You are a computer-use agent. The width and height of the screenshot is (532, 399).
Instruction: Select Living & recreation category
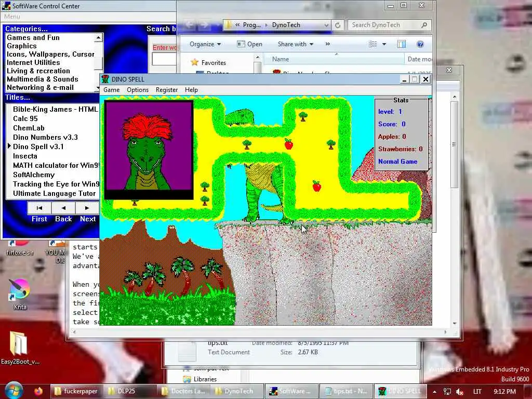tap(38, 71)
